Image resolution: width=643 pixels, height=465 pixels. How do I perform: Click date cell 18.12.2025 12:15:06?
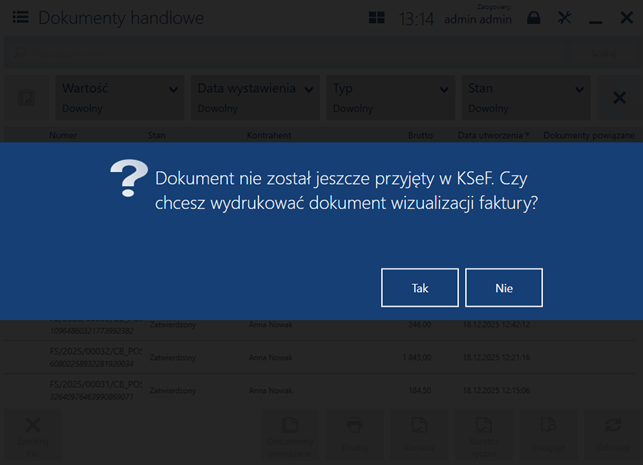pos(496,390)
